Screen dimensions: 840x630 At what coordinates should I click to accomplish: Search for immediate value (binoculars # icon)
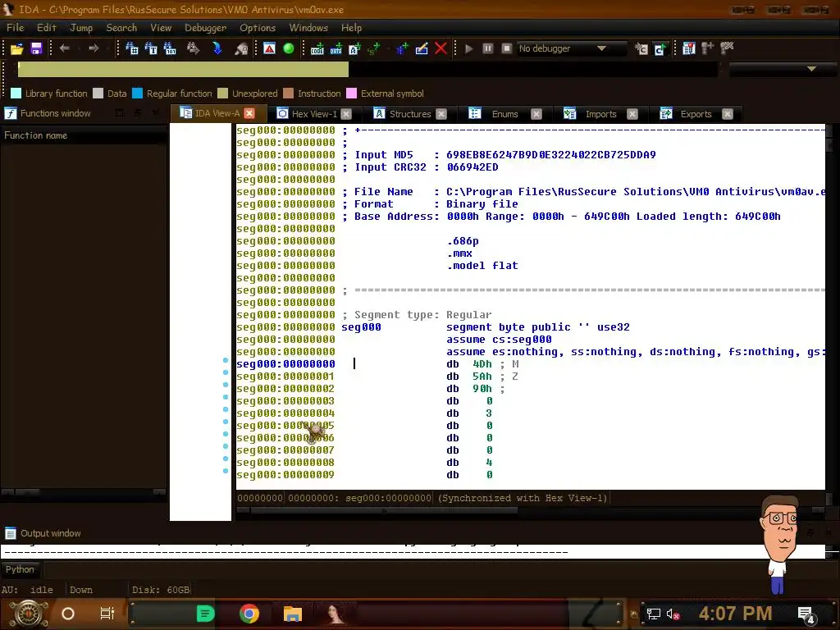tap(132, 48)
